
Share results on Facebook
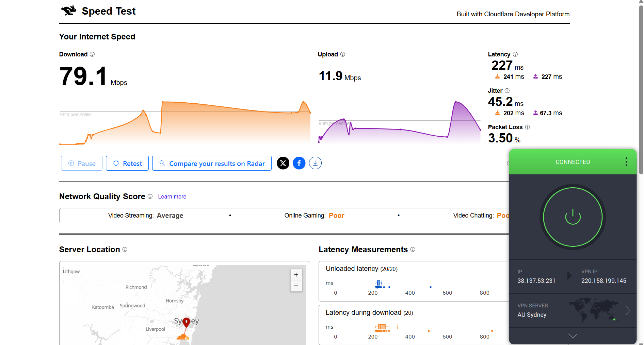(299, 163)
